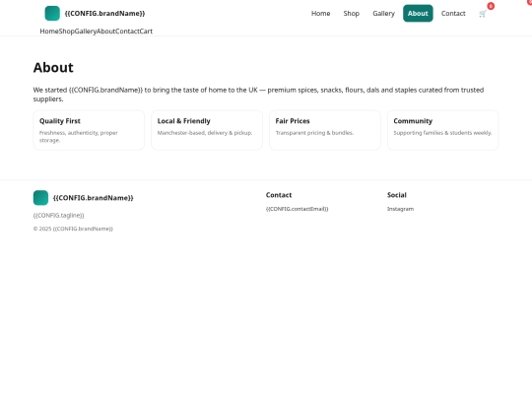532x399 pixels.
Task: Click the footer brand logo square
Action: tap(40, 198)
